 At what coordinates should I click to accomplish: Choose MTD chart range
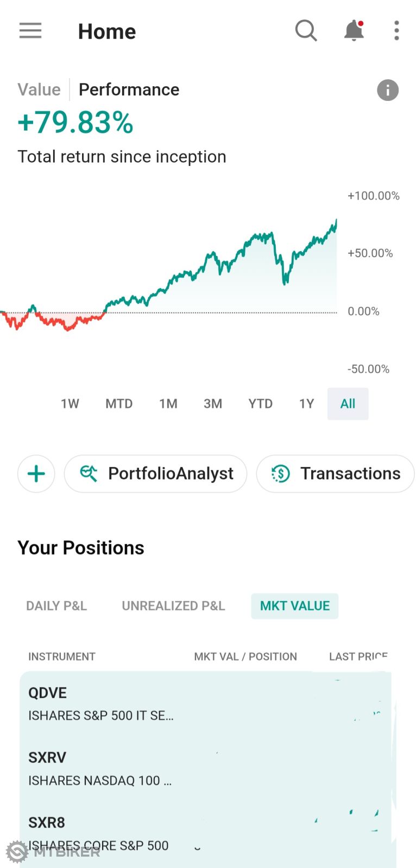click(x=119, y=404)
